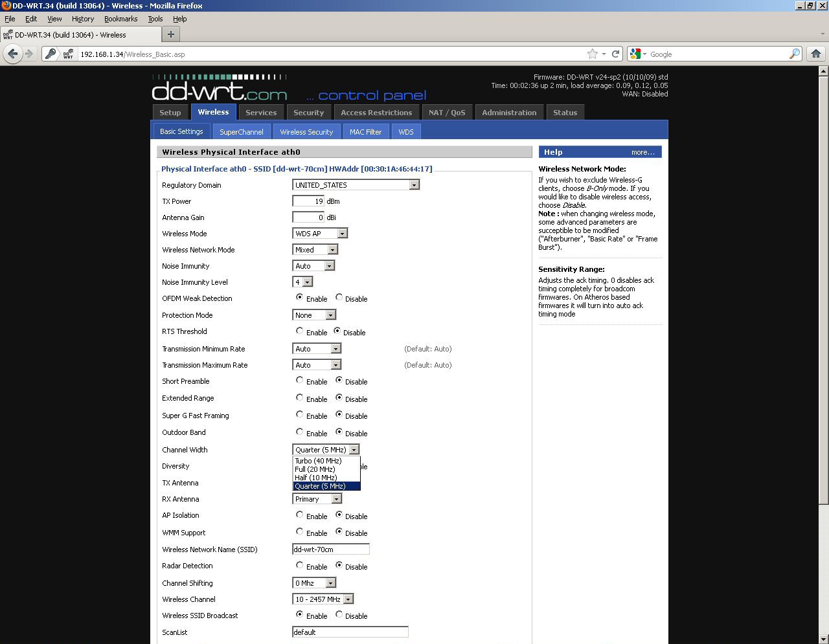This screenshot has width=829, height=644.
Task: Click the reload page icon
Action: 616,54
